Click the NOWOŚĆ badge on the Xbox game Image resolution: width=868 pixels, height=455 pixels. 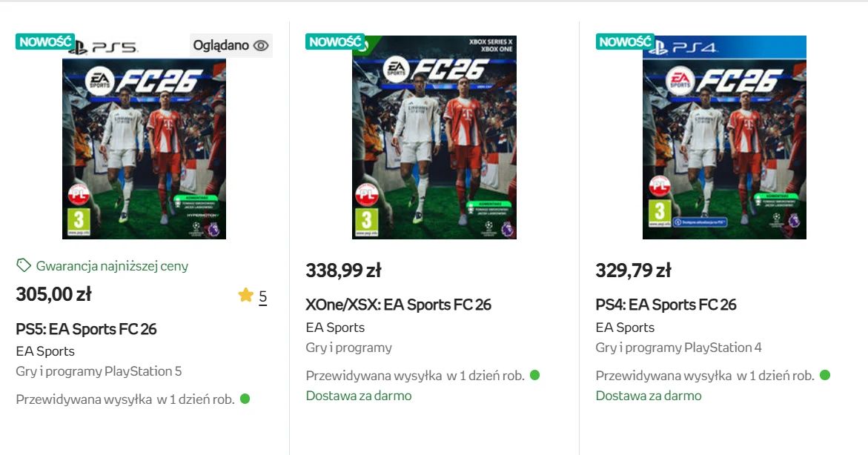tap(335, 41)
